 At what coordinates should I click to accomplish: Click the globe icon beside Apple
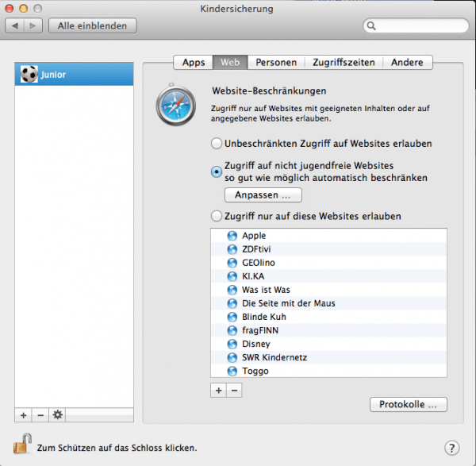232,236
